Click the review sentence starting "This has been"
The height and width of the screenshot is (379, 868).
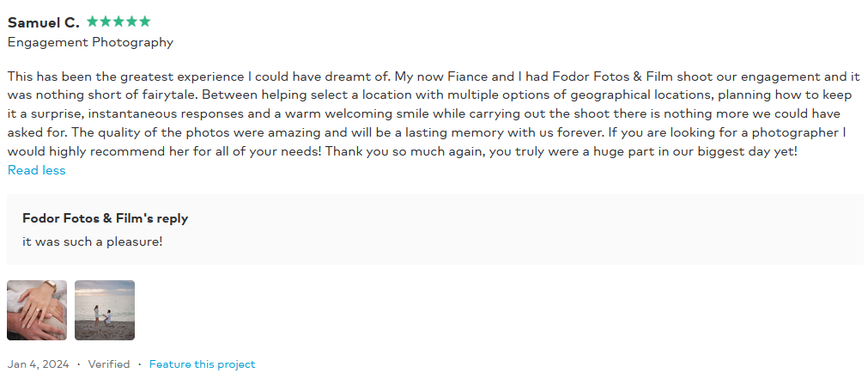199,76
